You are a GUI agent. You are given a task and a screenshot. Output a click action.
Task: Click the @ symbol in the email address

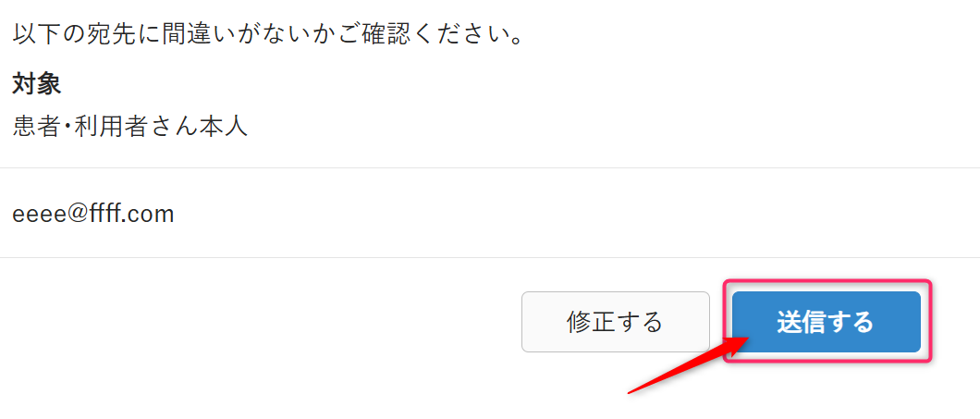point(81,215)
